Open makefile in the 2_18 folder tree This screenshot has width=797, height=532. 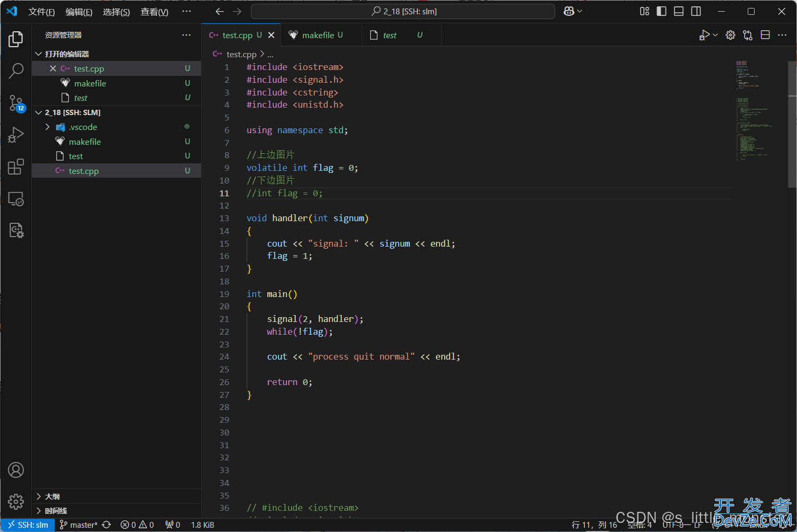click(x=116, y=142)
